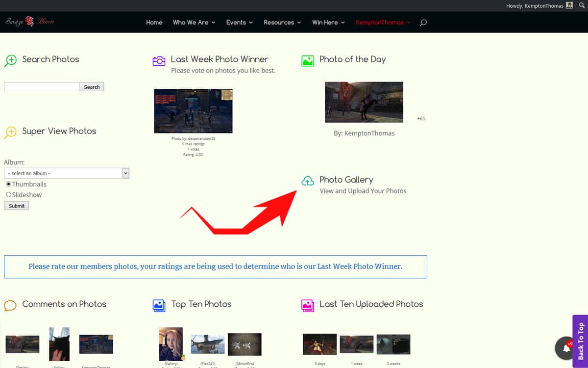Click the '1 week' caption text

point(357,364)
